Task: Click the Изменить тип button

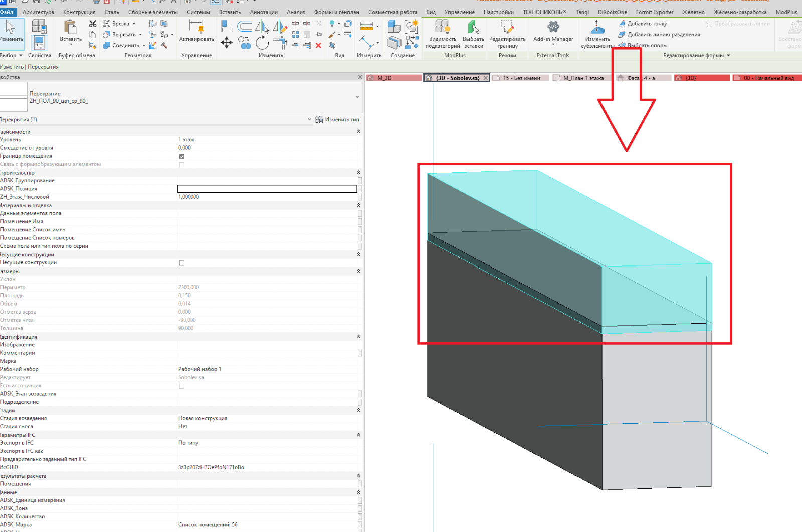Action: (337, 120)
